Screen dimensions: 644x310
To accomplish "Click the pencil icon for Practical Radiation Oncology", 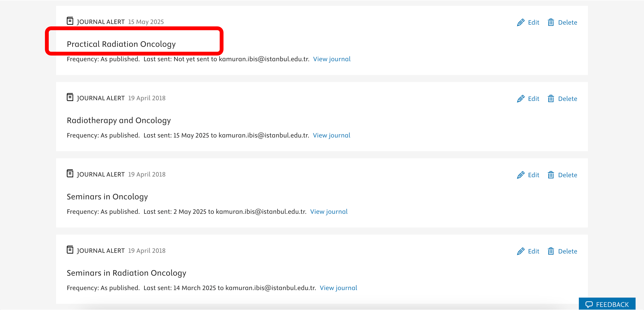I will (x=521, y=23).
